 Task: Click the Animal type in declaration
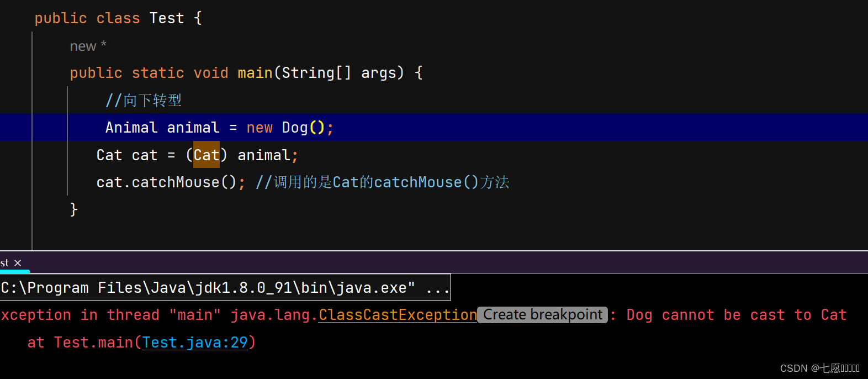pyautogui.click(x=131, y=128)
